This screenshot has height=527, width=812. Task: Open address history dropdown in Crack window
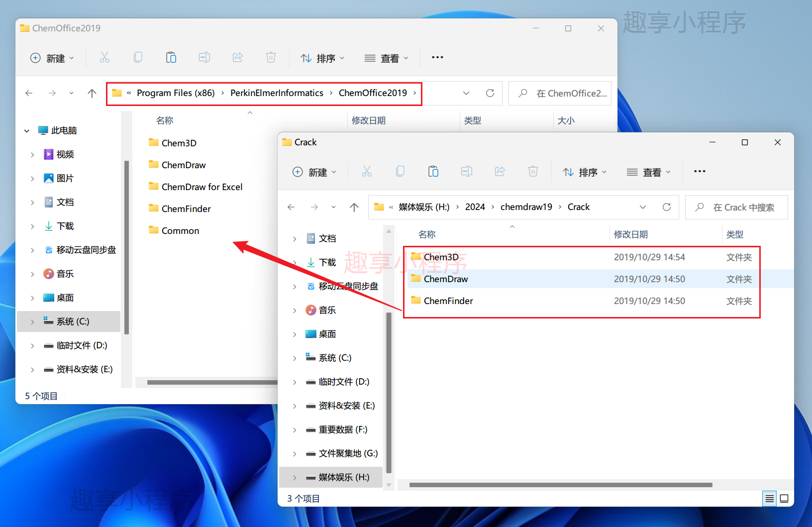click(643, 207)
